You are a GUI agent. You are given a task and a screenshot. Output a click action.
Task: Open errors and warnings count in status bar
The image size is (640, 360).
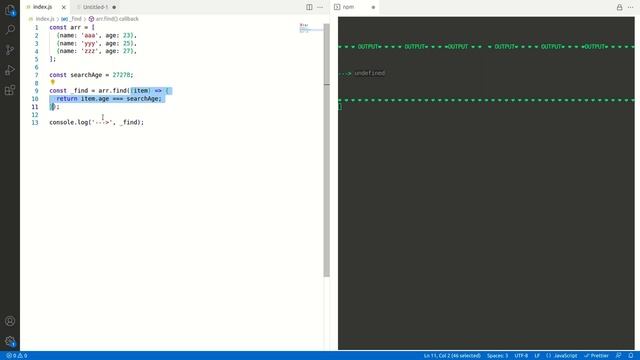17,356
